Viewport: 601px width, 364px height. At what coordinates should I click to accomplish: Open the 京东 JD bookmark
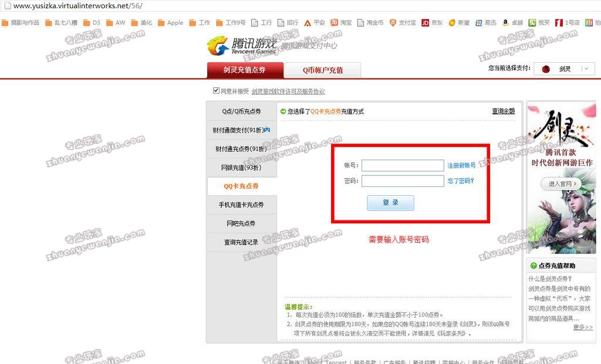(x=432, y=23)
